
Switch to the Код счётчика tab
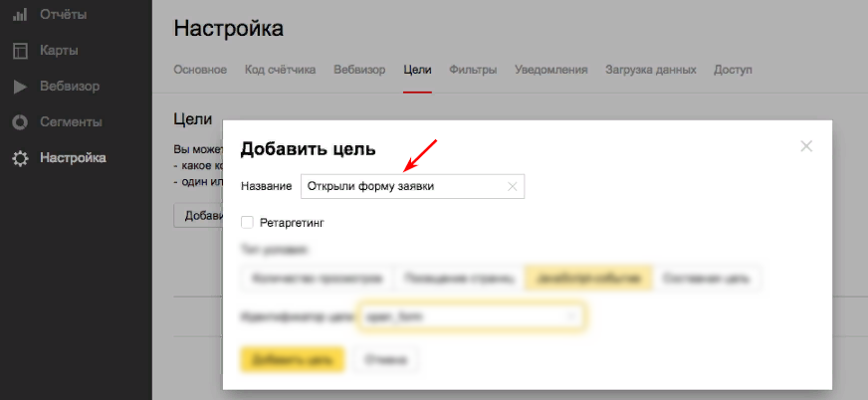(280, 71)
